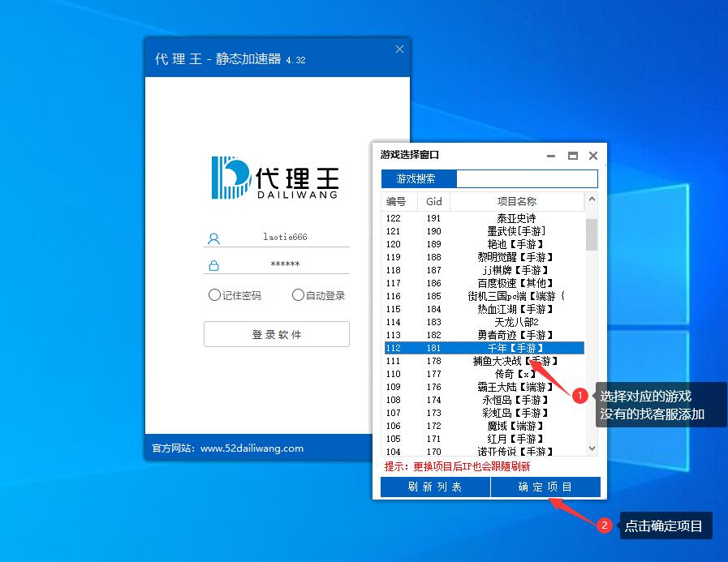
Task: Select the 泰亚史诗 row
Action: coord(485,218)
